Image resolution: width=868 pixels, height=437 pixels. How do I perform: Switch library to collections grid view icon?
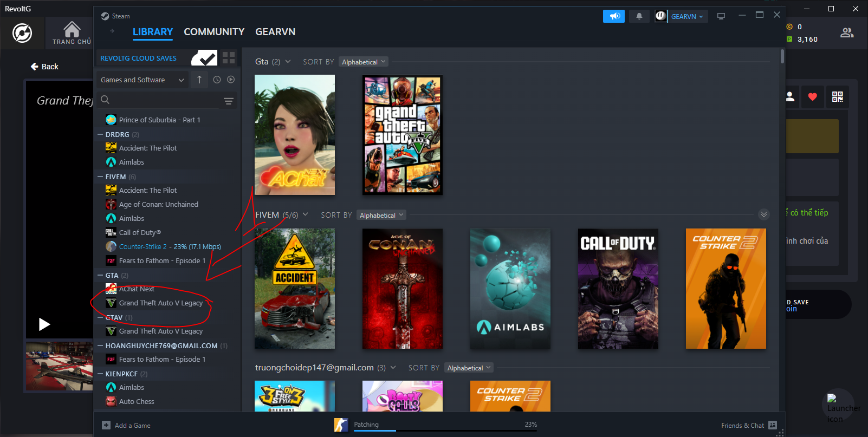click(x=229, y=58)
